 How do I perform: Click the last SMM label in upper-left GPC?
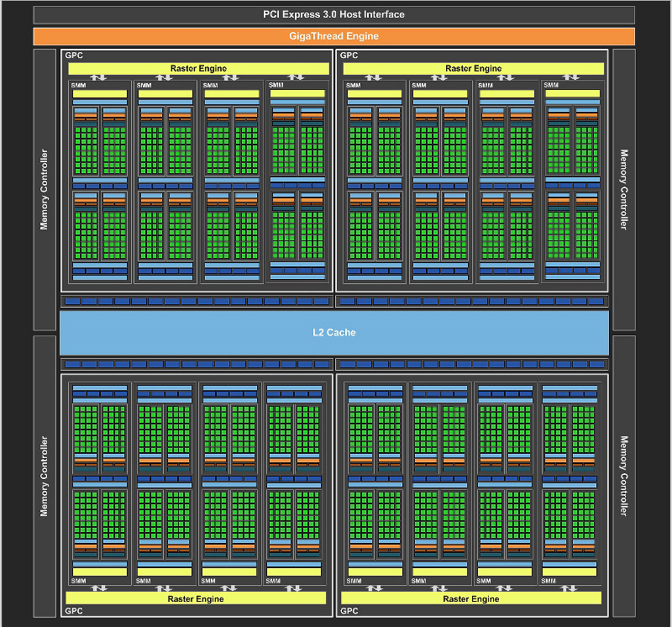tap(276, 85)
